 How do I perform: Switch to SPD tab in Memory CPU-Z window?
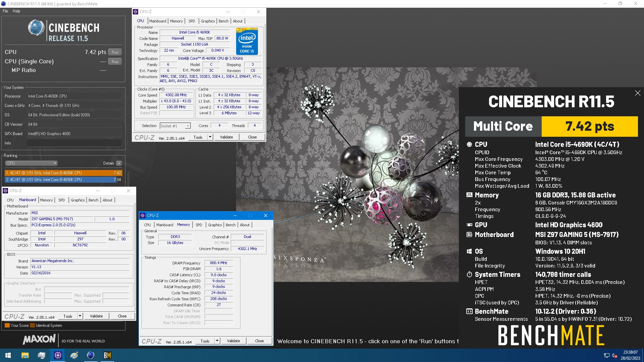click(199, 225)
